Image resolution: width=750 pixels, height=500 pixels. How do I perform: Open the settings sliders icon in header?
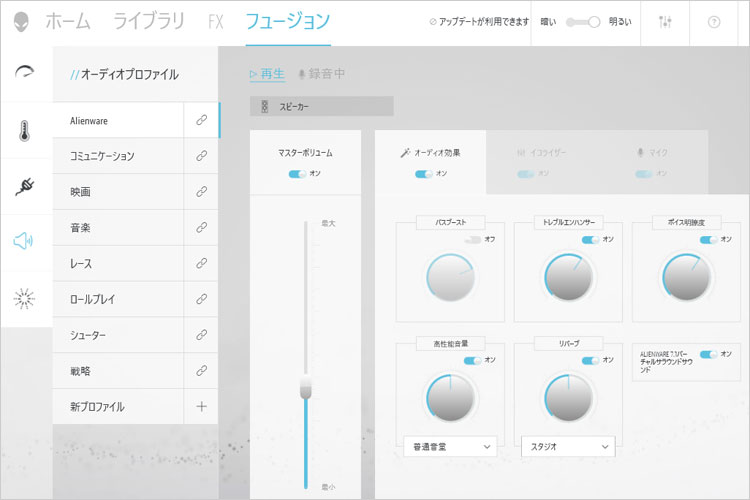(x=665, y=22)
